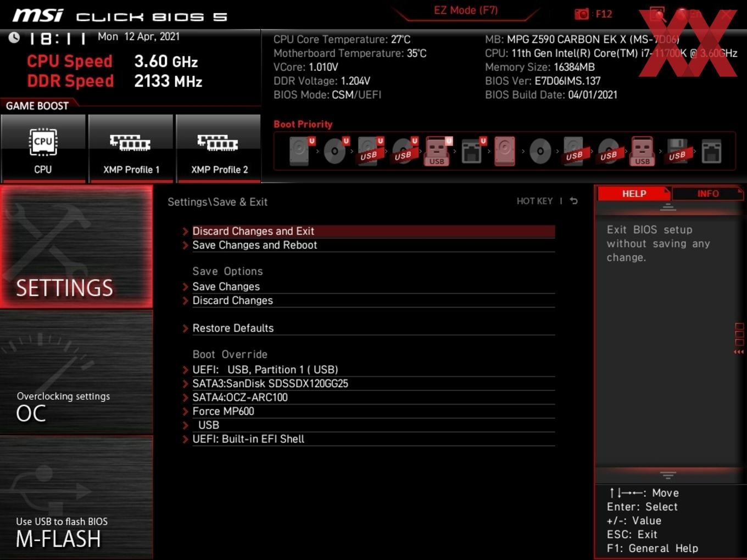Click the help panel's lower scroll handle
This screenshot has height=560, width=747.
tap(668, 475)
